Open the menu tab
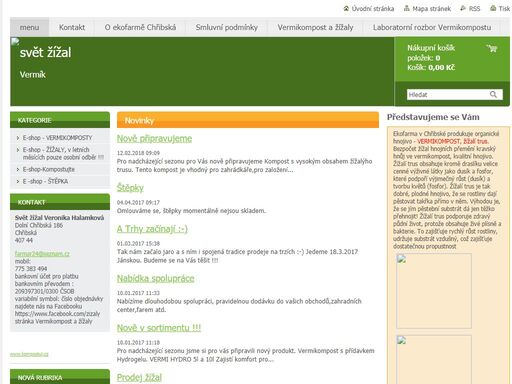The image size is (512, 384). click(29, 27)
